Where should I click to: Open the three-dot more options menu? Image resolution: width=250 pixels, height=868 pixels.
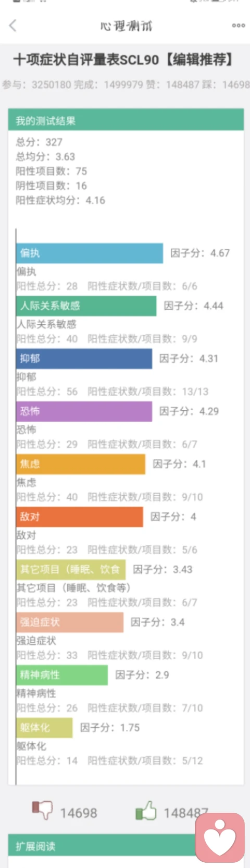tap(238, 25)
